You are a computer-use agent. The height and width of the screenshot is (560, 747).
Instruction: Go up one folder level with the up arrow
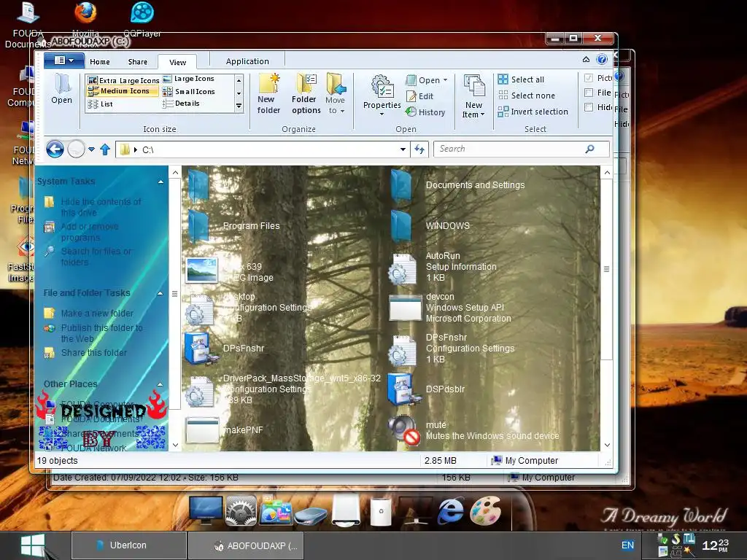(x=105, y=149)
